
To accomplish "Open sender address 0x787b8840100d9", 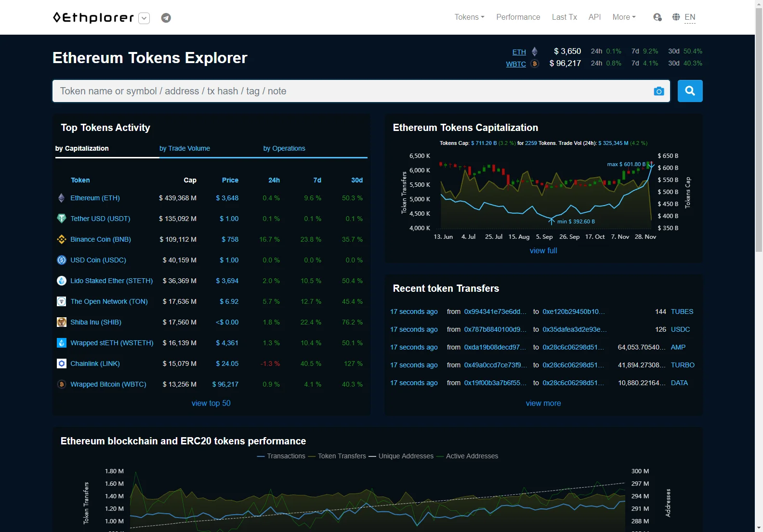I will [x=495, y=329].
